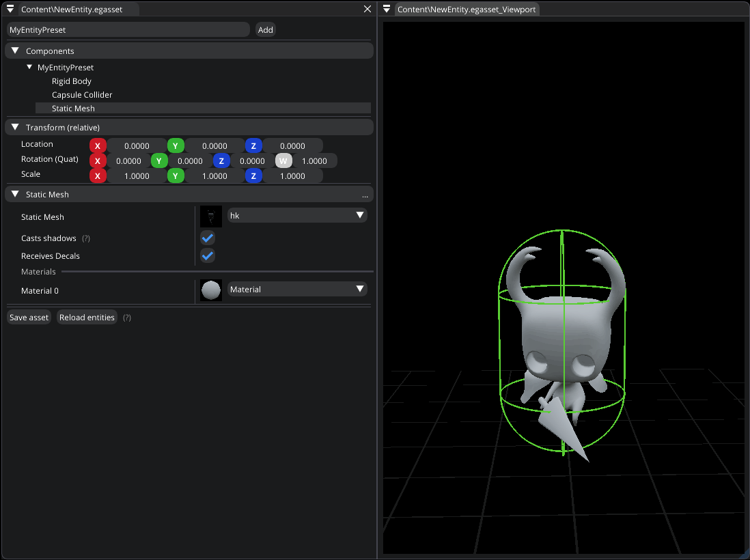750x560 pixels.
Task: Click the Save asset button
Action: 29,317
